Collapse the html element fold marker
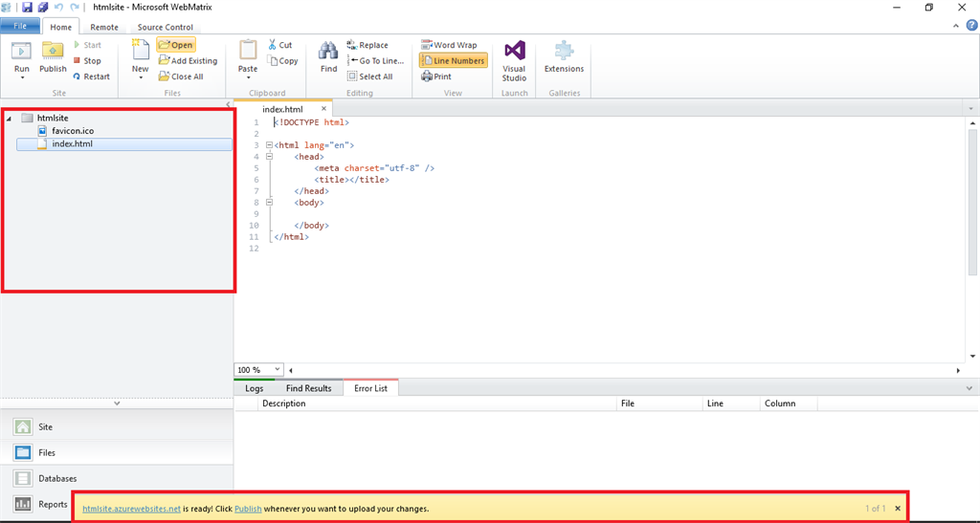Viewport: 980px width, 523px height. 269,144
